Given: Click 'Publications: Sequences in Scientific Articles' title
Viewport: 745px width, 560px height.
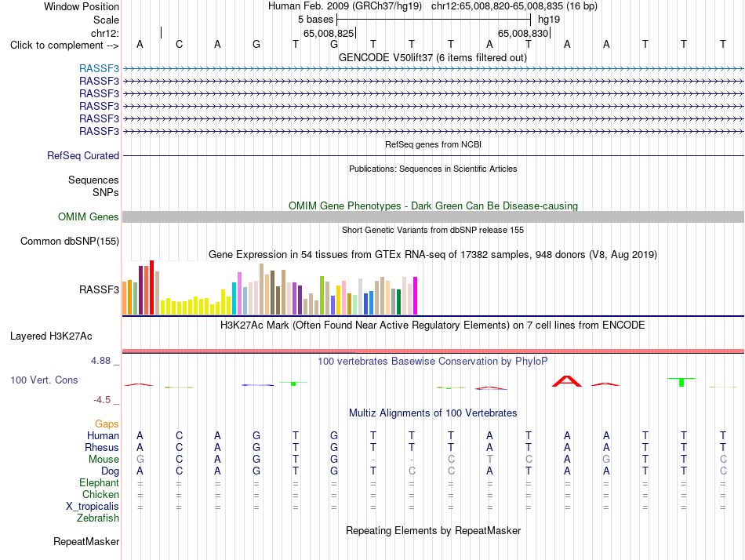Looking at the screenshot, I should click(433, 169).
